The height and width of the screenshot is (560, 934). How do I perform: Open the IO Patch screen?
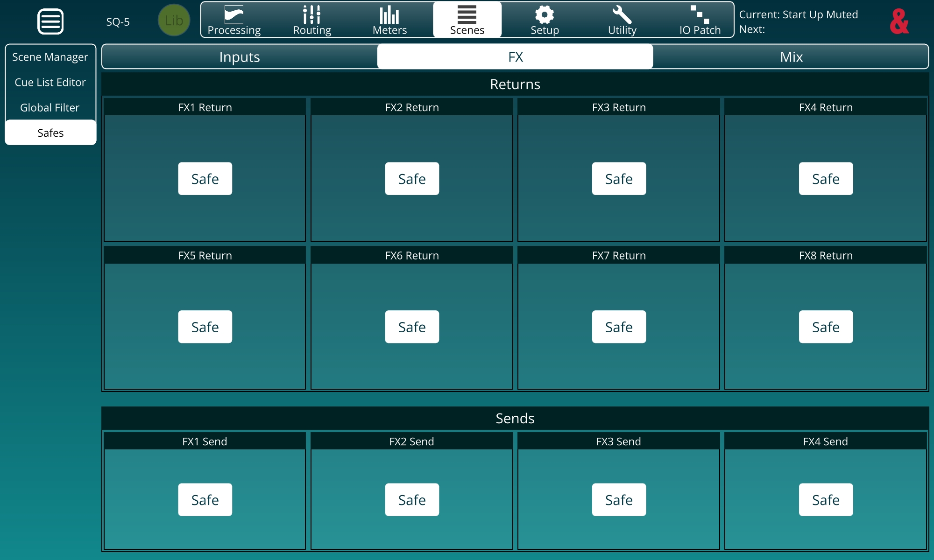point(700,21)
